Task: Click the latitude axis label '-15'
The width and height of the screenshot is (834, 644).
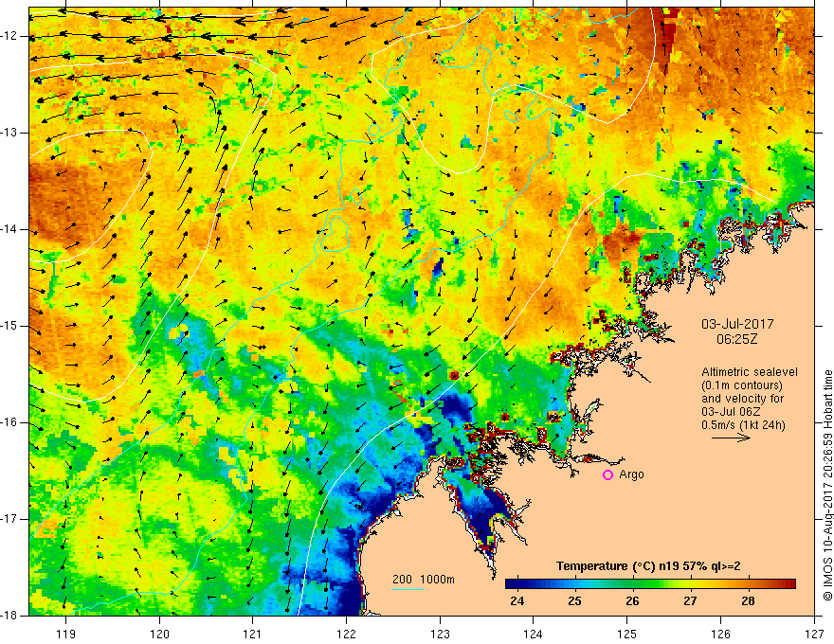Action: [x=10, y=326]
